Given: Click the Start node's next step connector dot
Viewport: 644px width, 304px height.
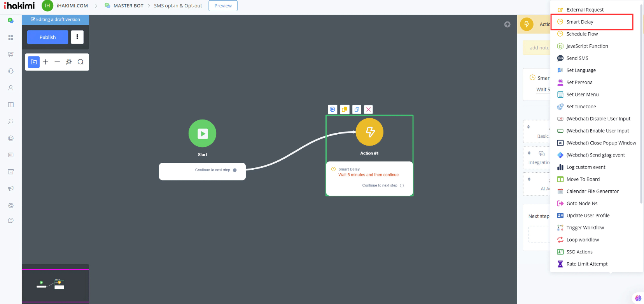Looking at the screenshot, I should click(x=234, y=170).
